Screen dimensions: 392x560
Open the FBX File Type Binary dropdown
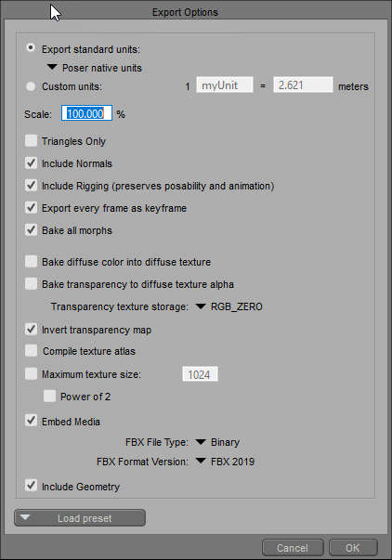(x=218, y=442)
